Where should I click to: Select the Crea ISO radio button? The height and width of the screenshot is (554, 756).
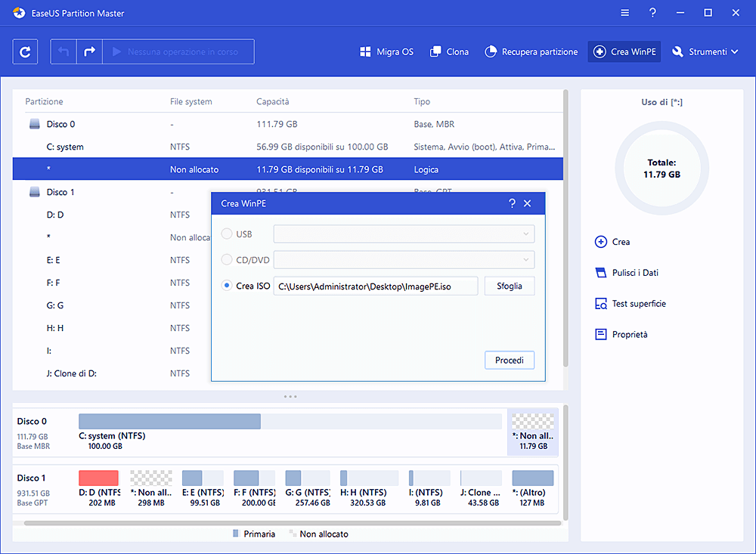point(227,286)
